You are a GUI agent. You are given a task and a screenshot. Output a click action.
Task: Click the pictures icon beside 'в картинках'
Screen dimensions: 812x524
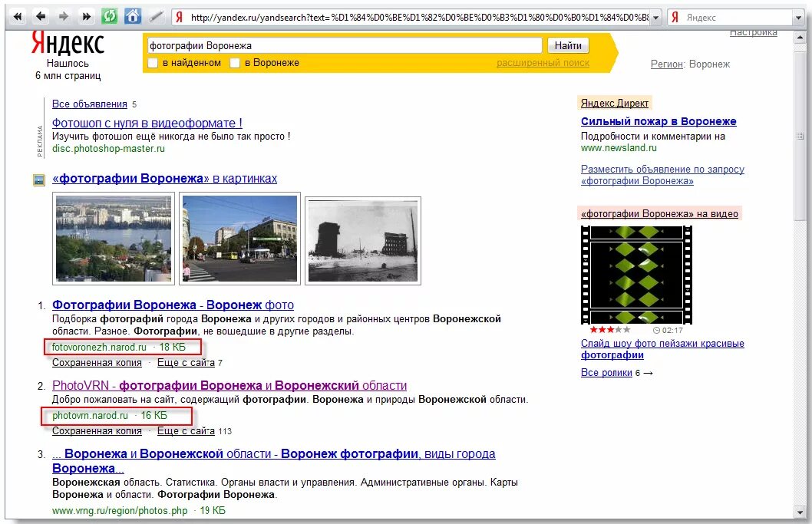click(x=39, y=180)
